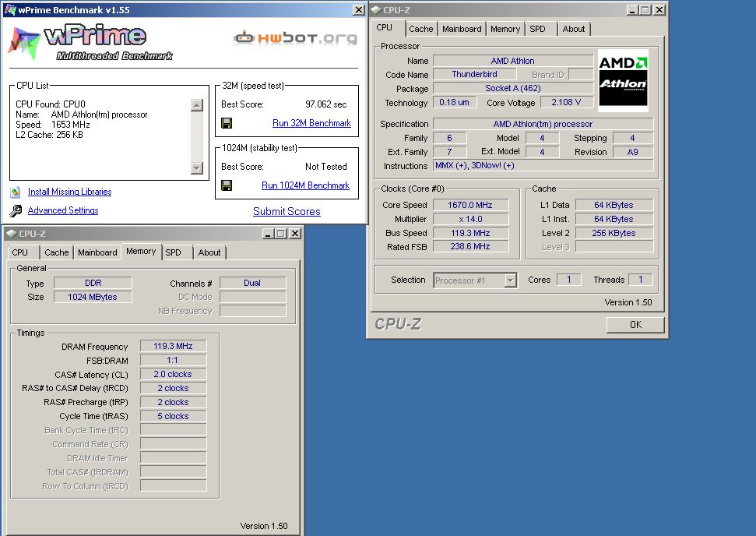Switch to About tab in CPU-Z Memory window
The height and width of the screenshot is (536, 756).
209,252
